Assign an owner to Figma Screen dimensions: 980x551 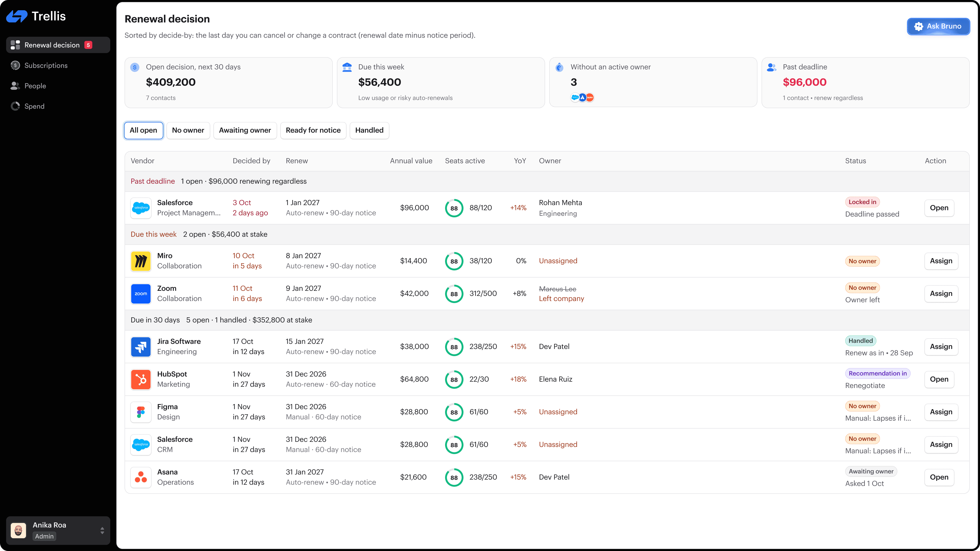point(941,412)
